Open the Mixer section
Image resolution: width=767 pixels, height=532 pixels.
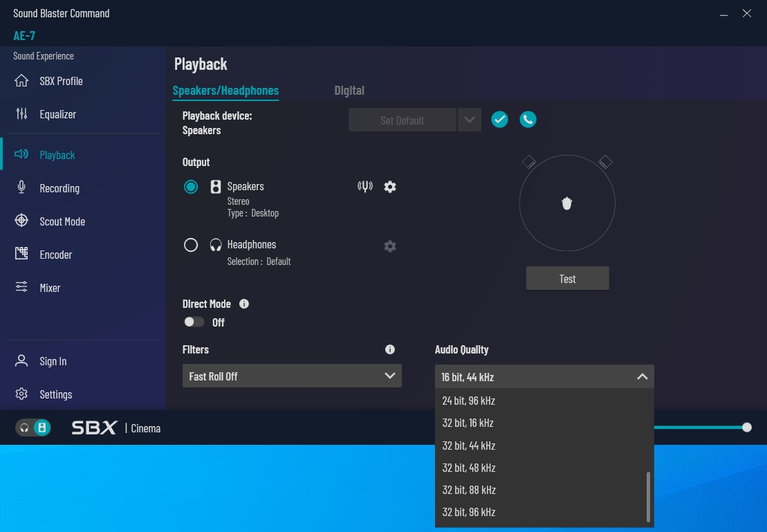tap(50, 288)
